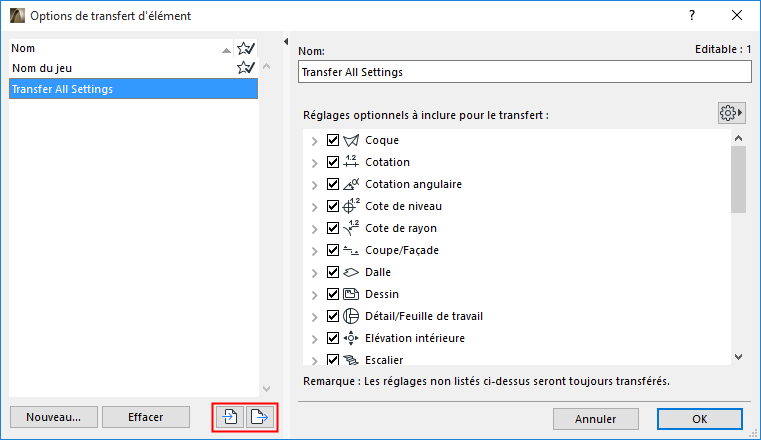Open the settings gear options menu
The width and height of the screenshot is (761, 440).
click(x=733, y=113)
